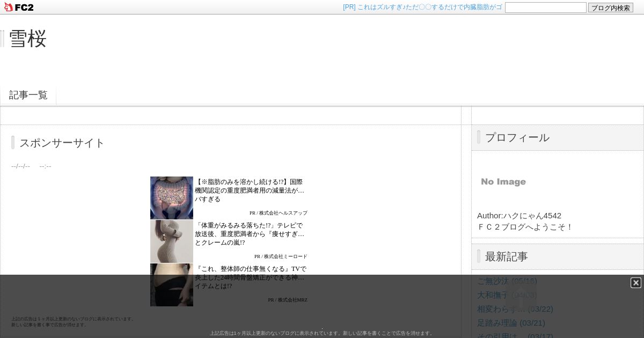The height and width of the screenshot is (338, 644).
Task: Click the ブログ内検索 button
Action: (x=611, y=8)
